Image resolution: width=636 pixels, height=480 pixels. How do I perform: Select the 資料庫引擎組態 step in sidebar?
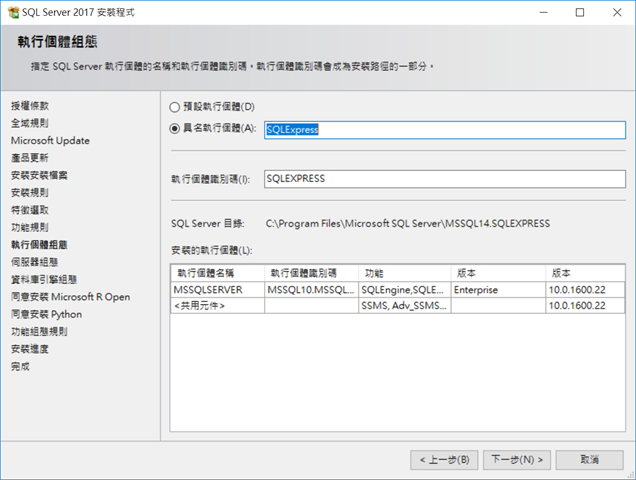pos(44,280)
